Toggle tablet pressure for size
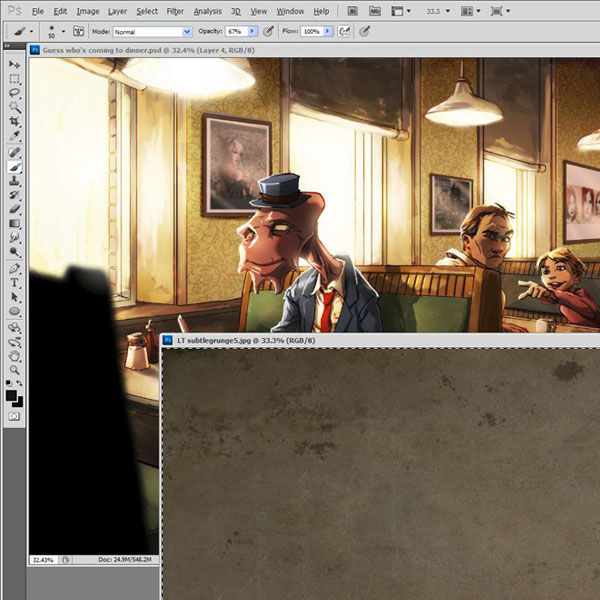 tap(365, 31)
